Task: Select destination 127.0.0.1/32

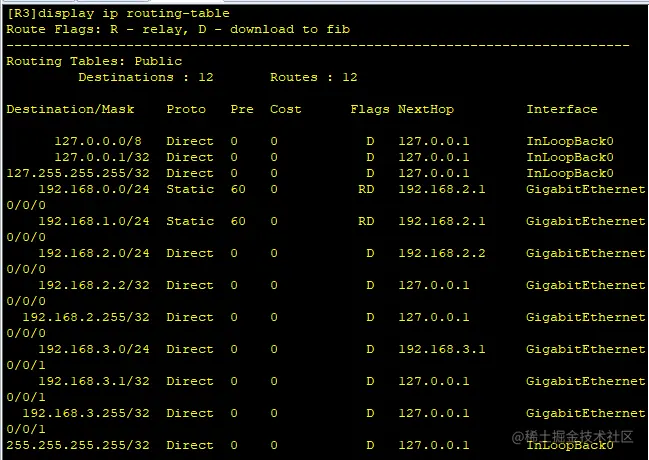Action: point(102,157)
